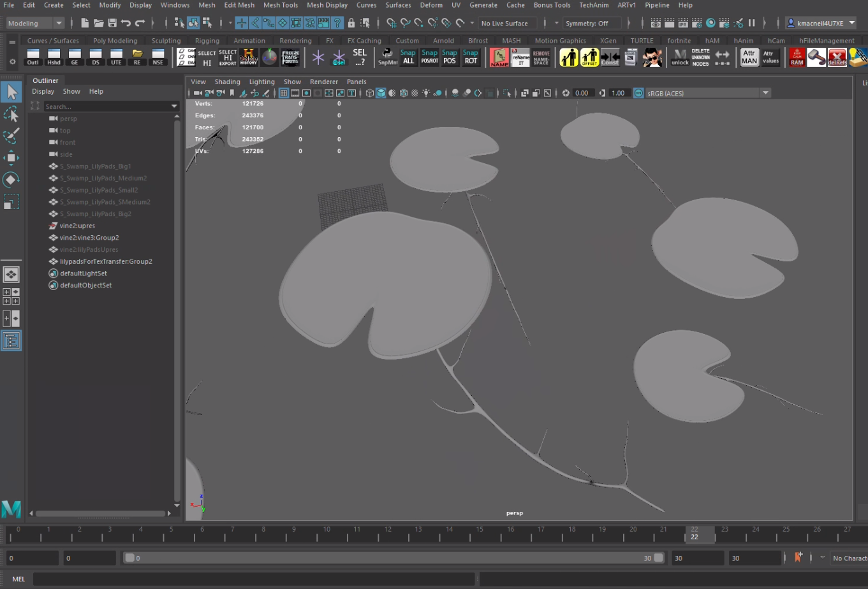Toggle view transform ON button beside sRGB
This screenshot has width=868, height=589.
point(638,93)
